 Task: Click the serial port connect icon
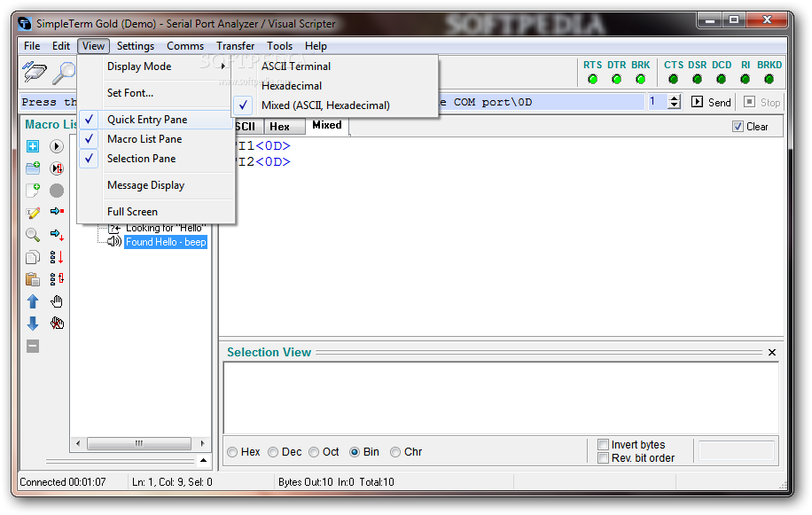coord(35,72)
